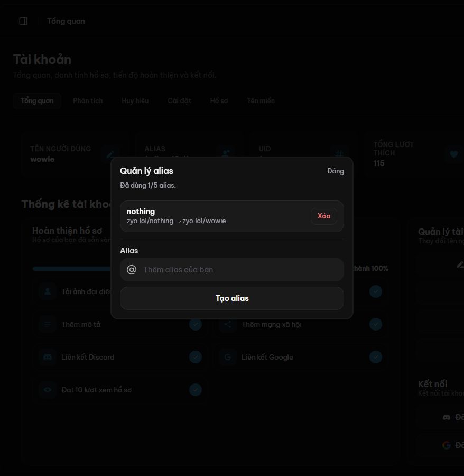Click the pencil icon in Quản lý tài panel
This screenshot has width=464, height=476.
pyautogui.click(x=460, y=265)
